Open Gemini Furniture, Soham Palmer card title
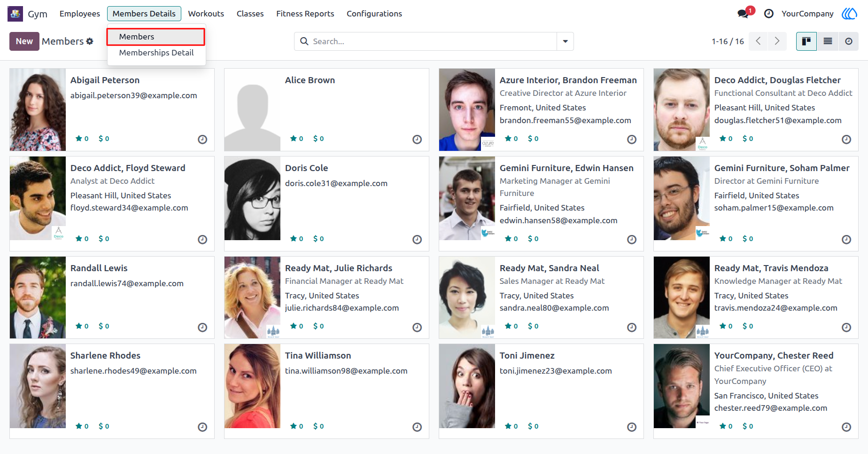 782,168
